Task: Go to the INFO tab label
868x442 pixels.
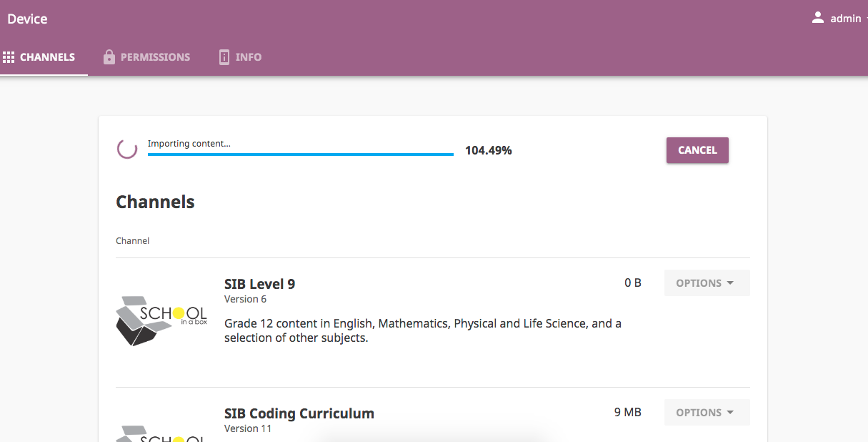Action: [x=249, y=57]
